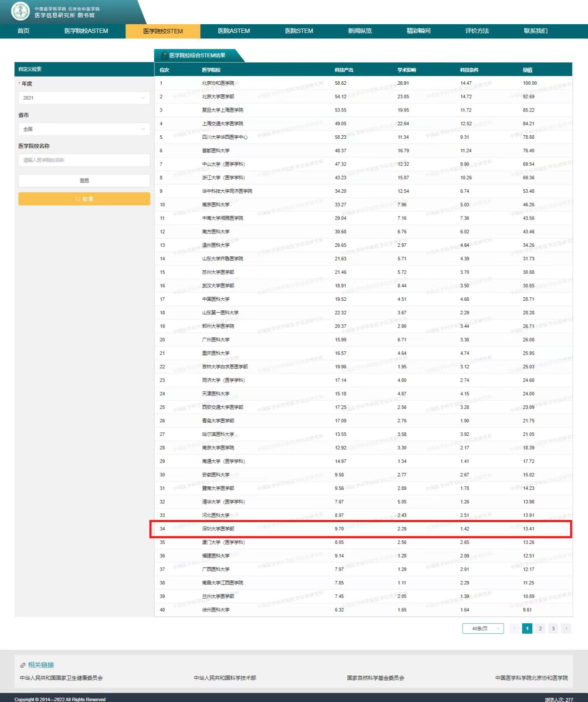Select 首都医科大学 row name
This screenshot has width=588, height=702.
click(x=216, y=150)
